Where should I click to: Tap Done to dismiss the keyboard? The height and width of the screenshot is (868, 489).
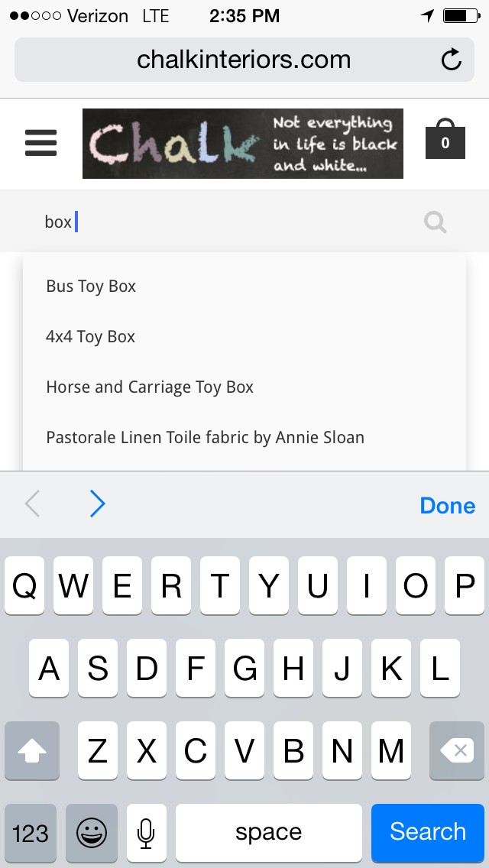coord(447,505)
